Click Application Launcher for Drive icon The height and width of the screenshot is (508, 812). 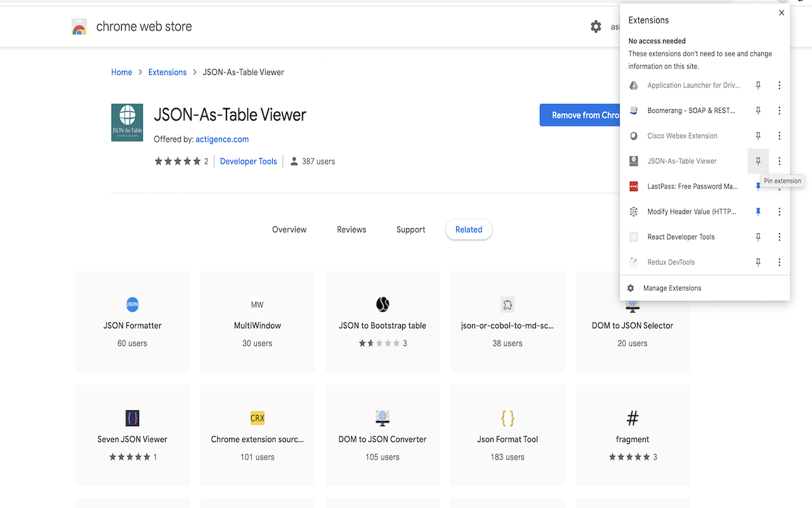pyautogui.click(x=633, y=85)
